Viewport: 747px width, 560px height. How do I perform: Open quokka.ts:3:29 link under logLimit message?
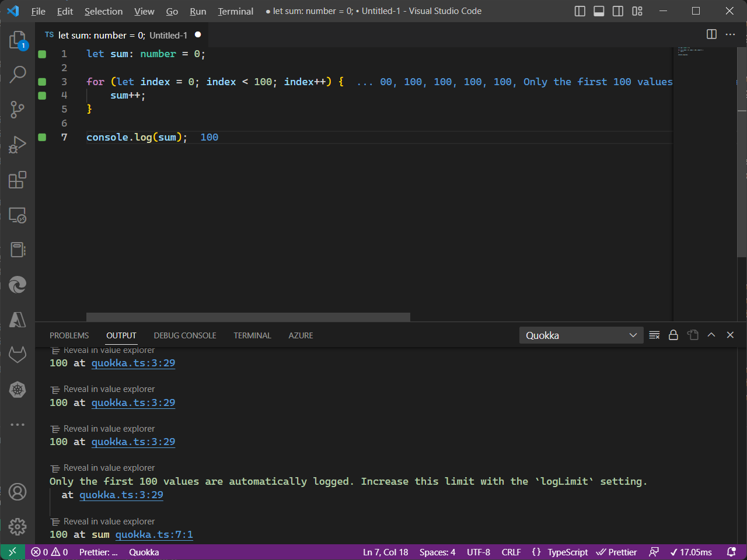pyautogui.click(x=121, y=495)
